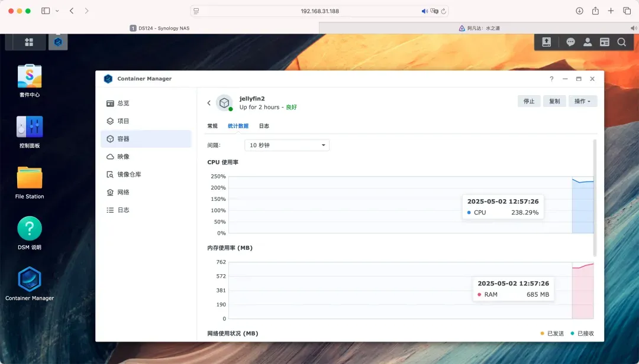Viewport: 639px width, 364px height.
Task: Click the 内存使用率 (MB) heading
Action: point(230,248)
